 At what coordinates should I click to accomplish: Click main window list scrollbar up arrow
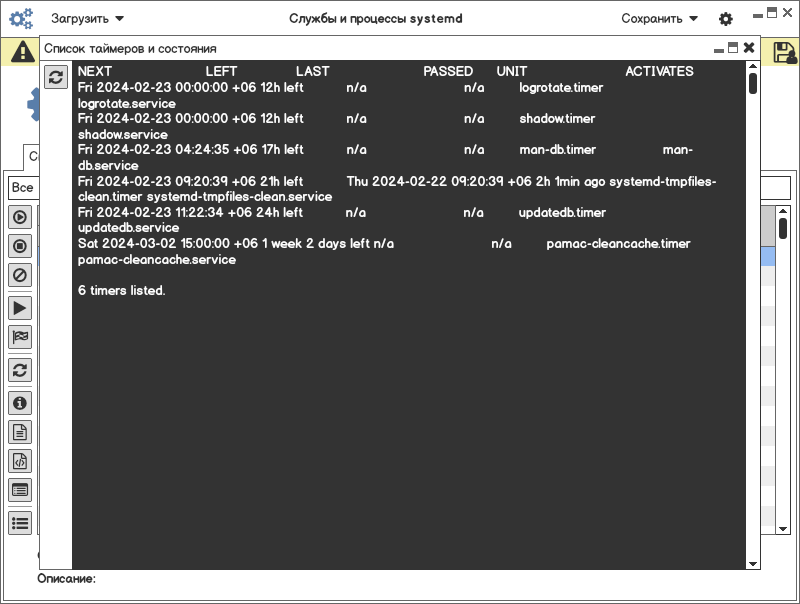(783, 210)
